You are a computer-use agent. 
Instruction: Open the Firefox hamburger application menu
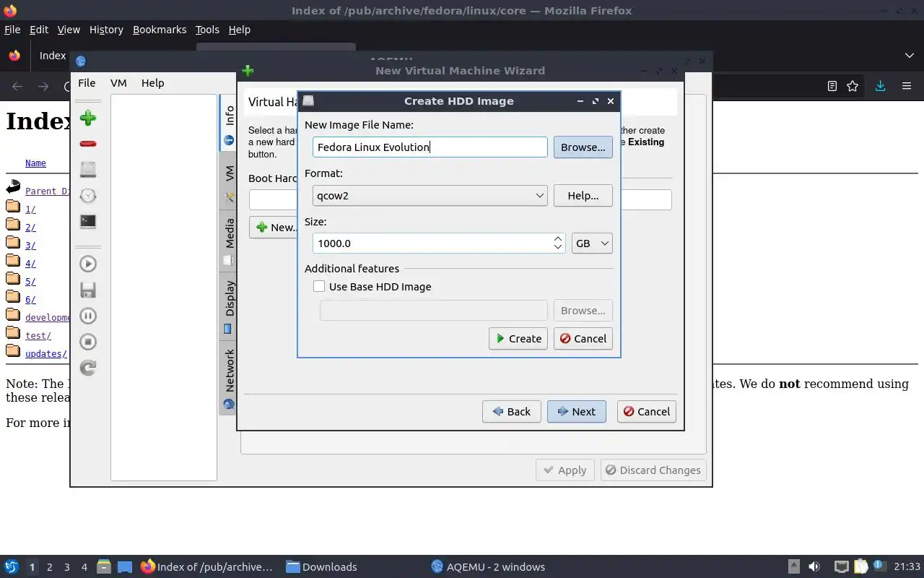[x=907, y=86]
